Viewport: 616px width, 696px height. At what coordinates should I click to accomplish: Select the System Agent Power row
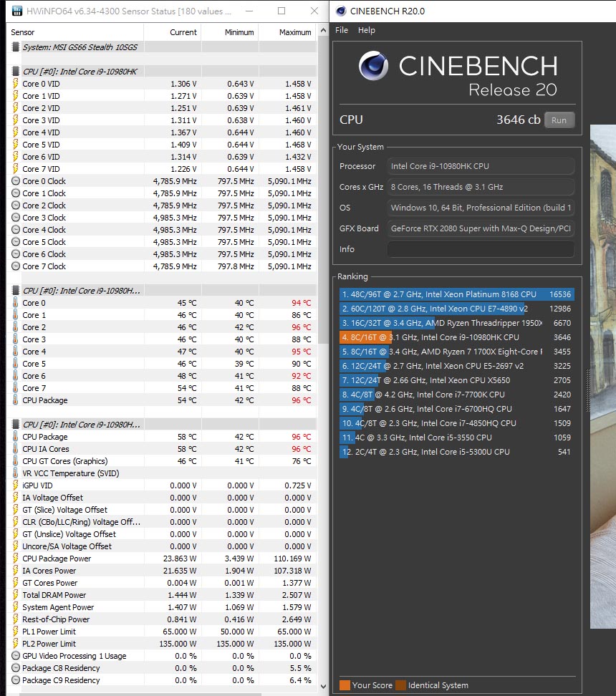click(162, 607)
